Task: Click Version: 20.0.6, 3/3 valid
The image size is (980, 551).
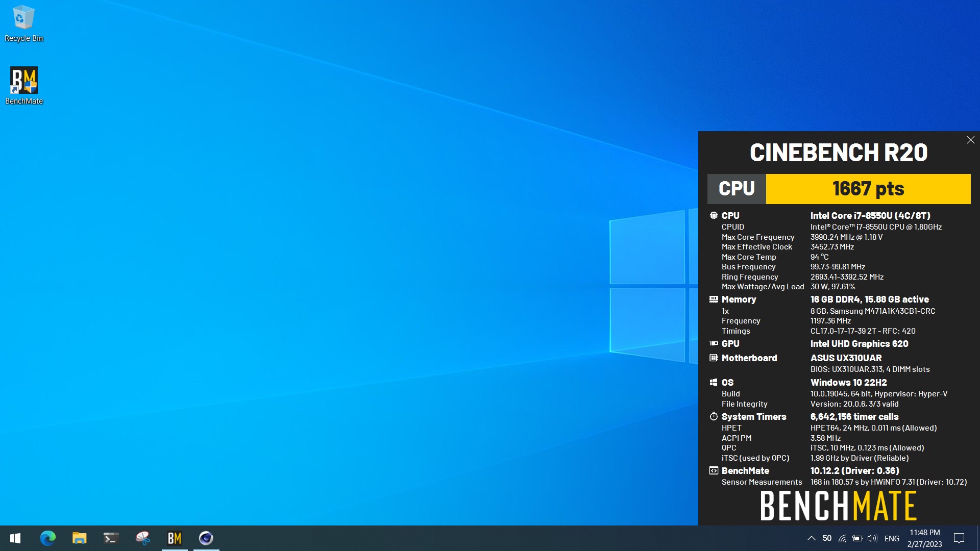Action: 854,404
